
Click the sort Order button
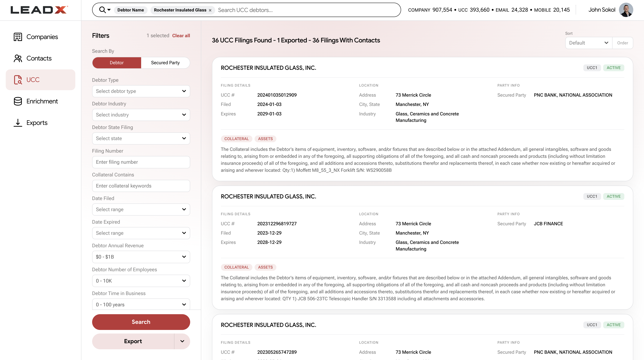[x=623, y=43]
